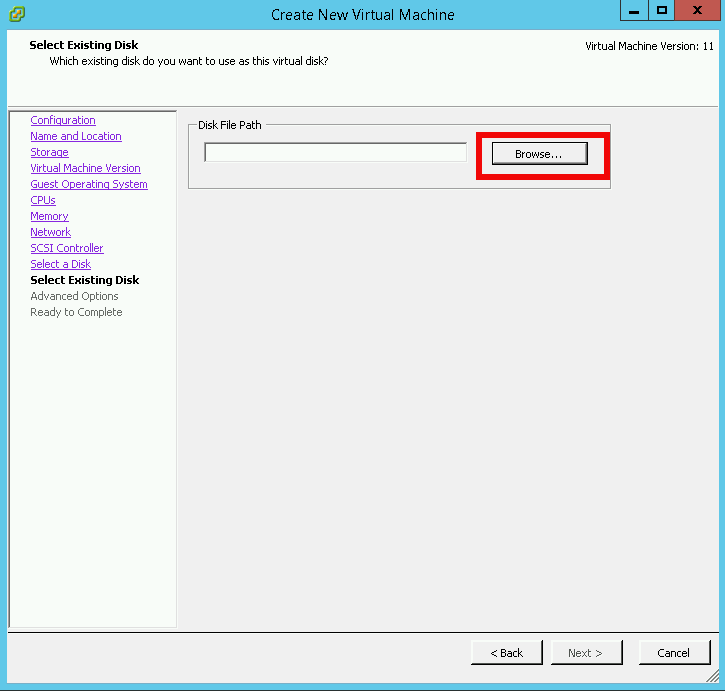The height and width of the screenshot is (691, 725).
Task: Select the Guest Operating System step
Action: [x=89, y=184]
